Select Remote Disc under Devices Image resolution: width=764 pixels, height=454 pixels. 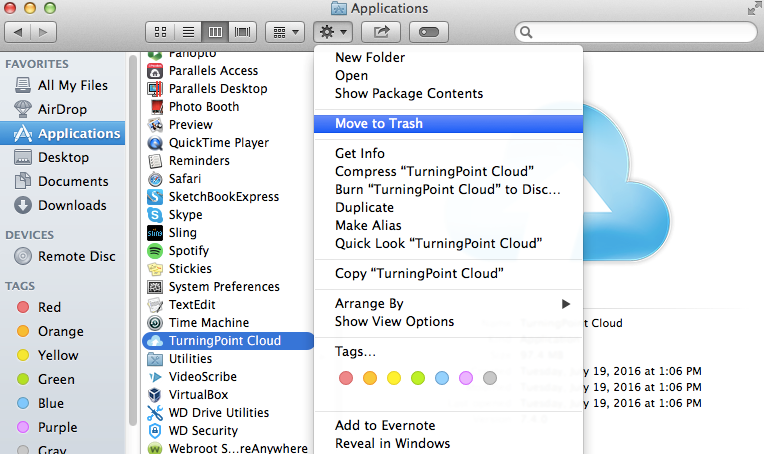62,256
